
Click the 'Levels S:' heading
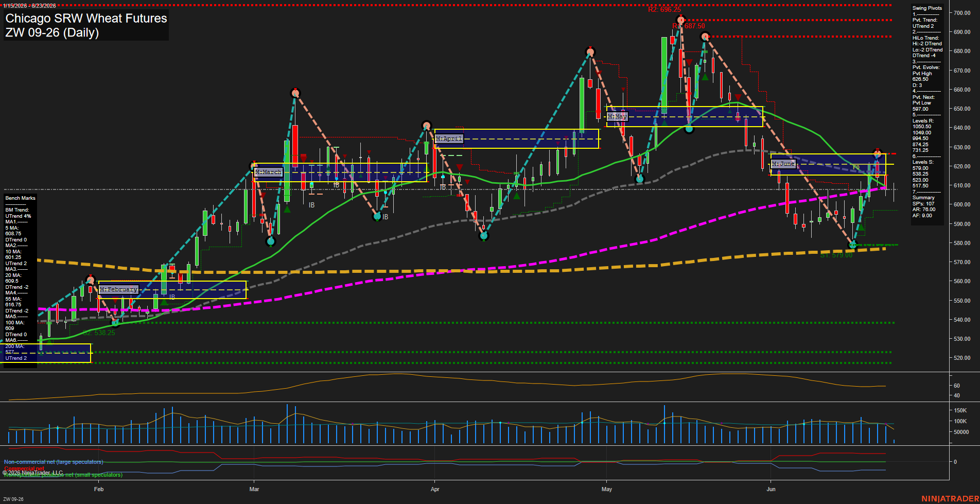point(923,162)
